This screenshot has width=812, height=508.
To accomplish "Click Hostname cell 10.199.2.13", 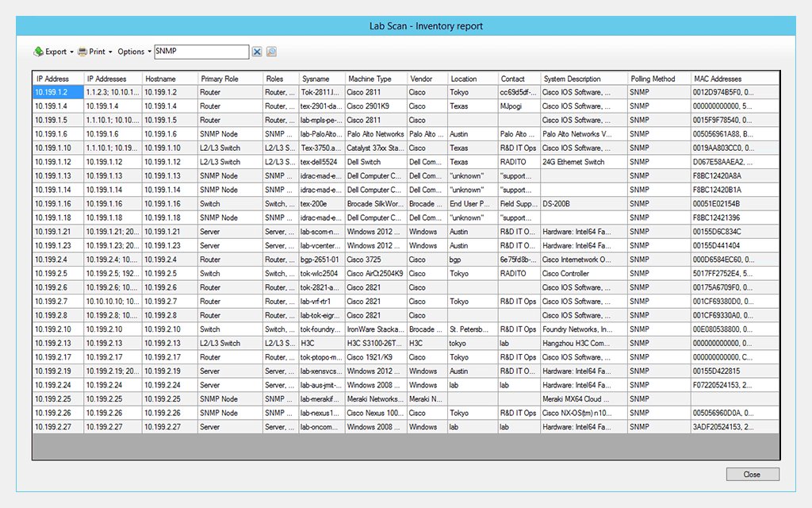I will click(x=170, y=343).
